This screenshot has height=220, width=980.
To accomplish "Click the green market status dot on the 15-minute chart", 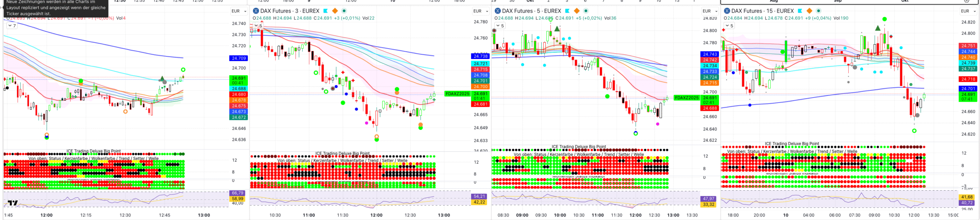I will (818, 11).
